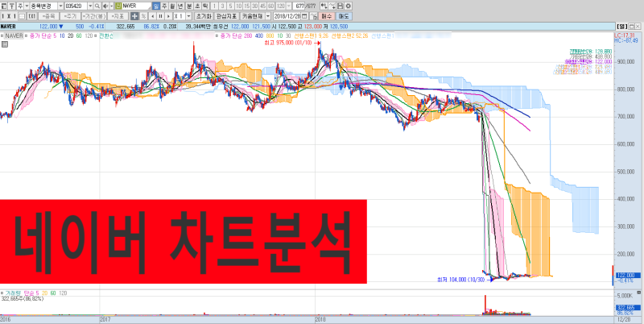The width and height of the screenshot is (644, 324).
Task: Click the 종가 단순 5 moving-average legend
Action: [43, 36]
